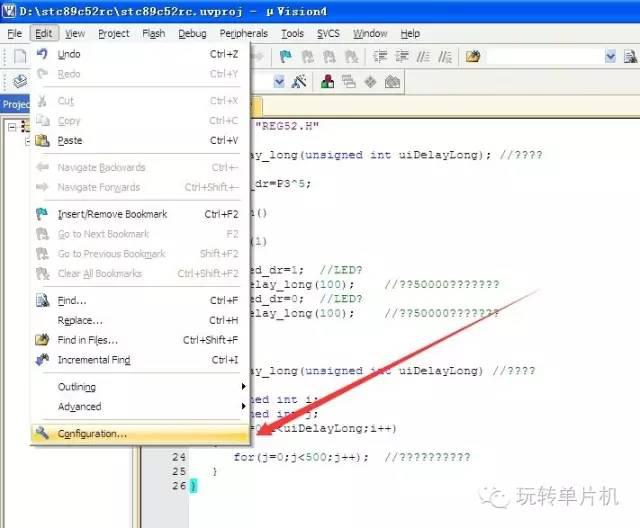
Task: Click the Configuration wrench icon
Action: tap(42, 433)
